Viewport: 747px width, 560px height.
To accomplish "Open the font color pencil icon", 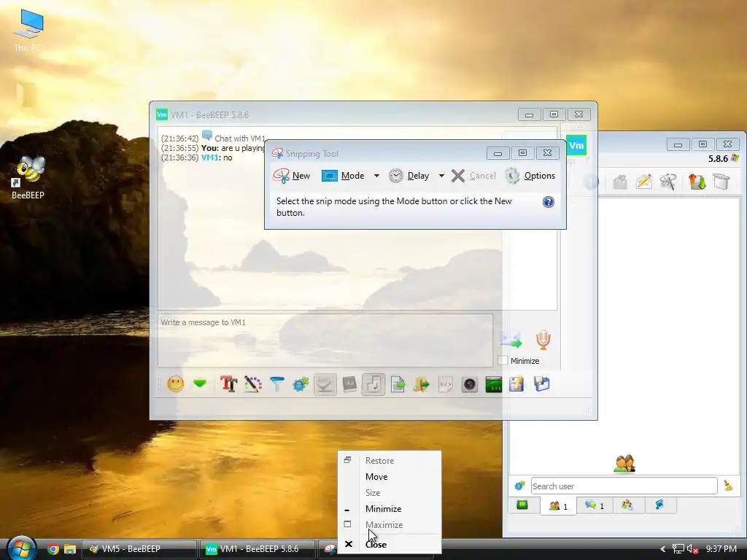I will 253,384.
